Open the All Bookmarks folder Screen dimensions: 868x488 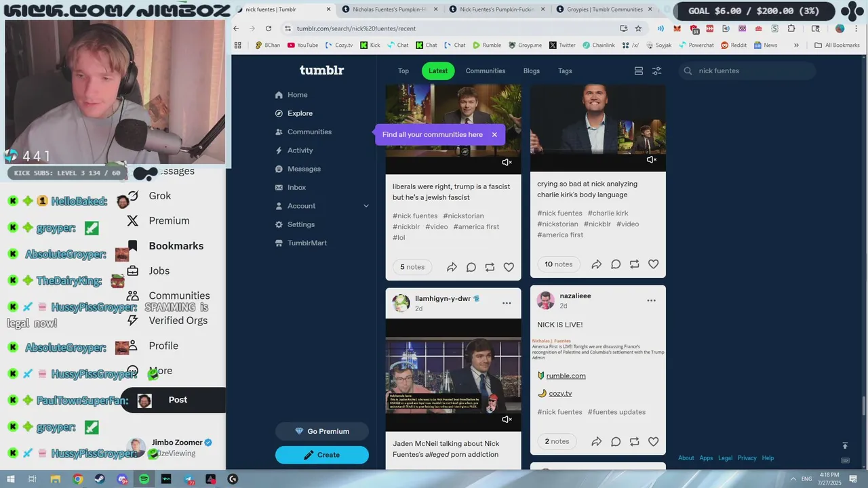point(837,45)
